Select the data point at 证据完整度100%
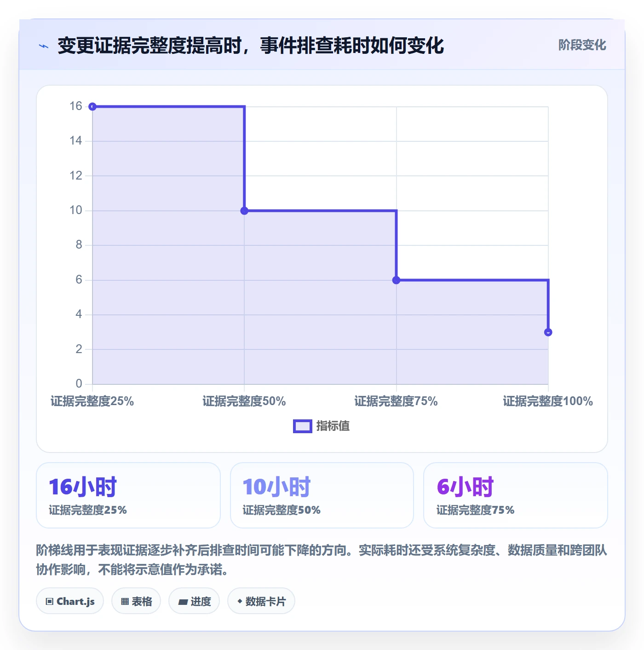This screenshot has width=644, height=650. [548, 332]
